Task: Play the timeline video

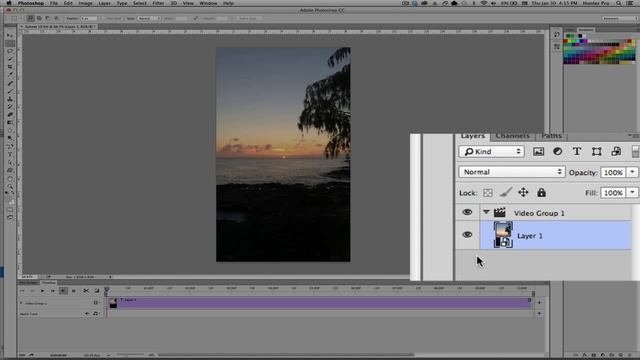Action: 42,291
